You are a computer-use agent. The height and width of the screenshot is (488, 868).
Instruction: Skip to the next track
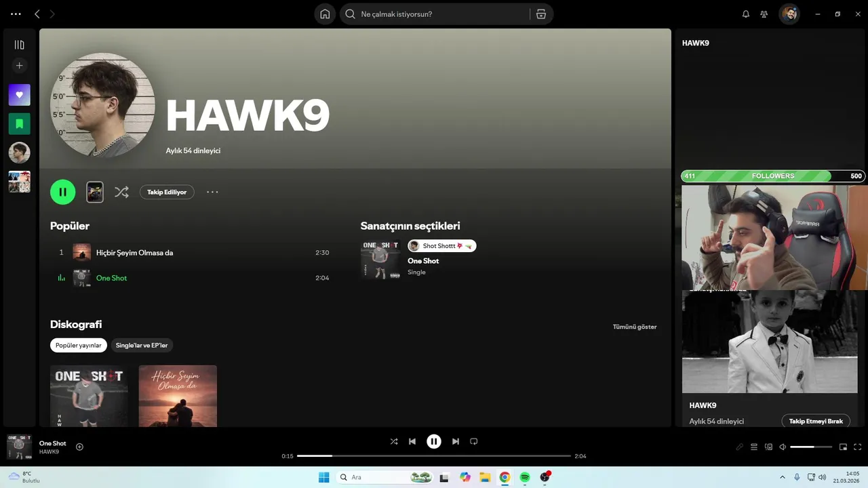pyautogui.click(x=456, y=441)
